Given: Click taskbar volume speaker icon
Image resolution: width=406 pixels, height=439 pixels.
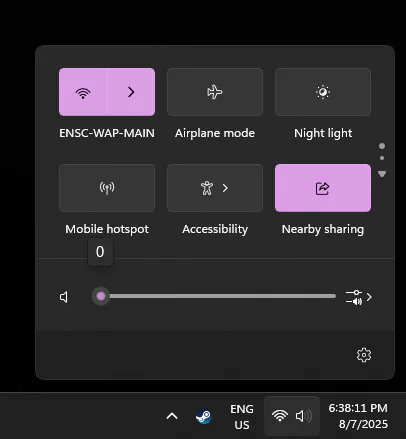Looking at the screenshot, I should [304, 416].
